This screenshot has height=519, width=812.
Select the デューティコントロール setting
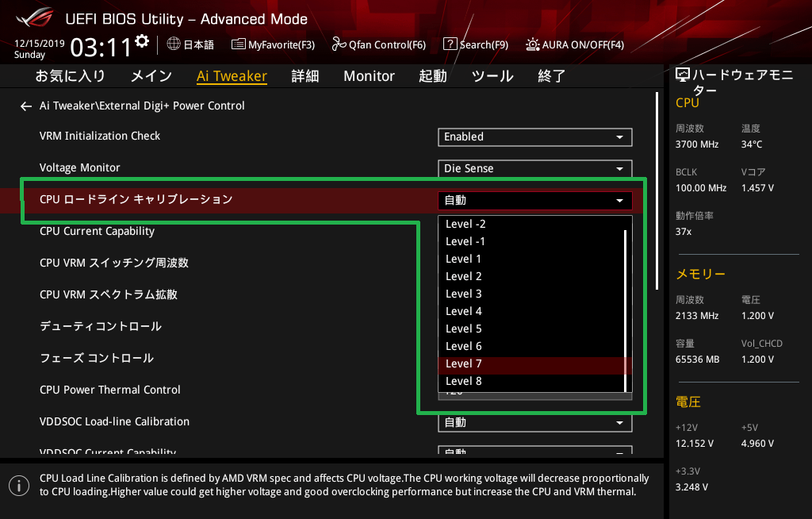101,326
